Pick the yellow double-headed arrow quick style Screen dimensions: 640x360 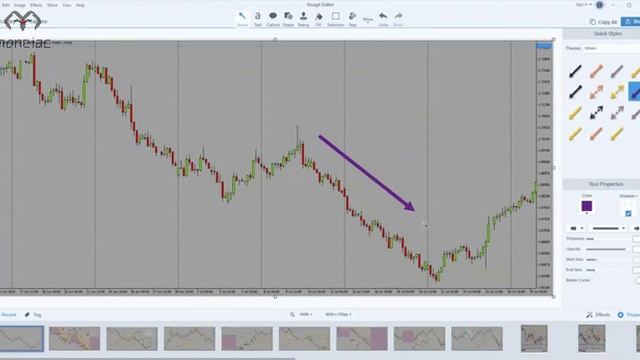click(x=617, y=92)
